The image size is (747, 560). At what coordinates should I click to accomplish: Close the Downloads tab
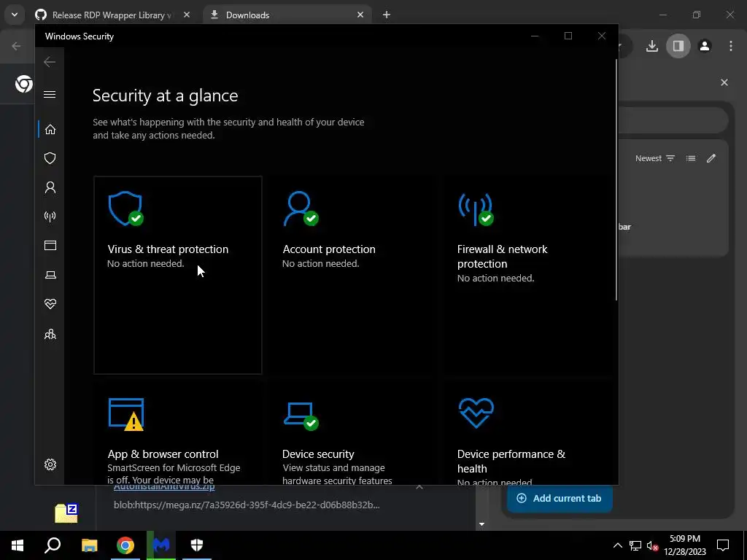360,15
